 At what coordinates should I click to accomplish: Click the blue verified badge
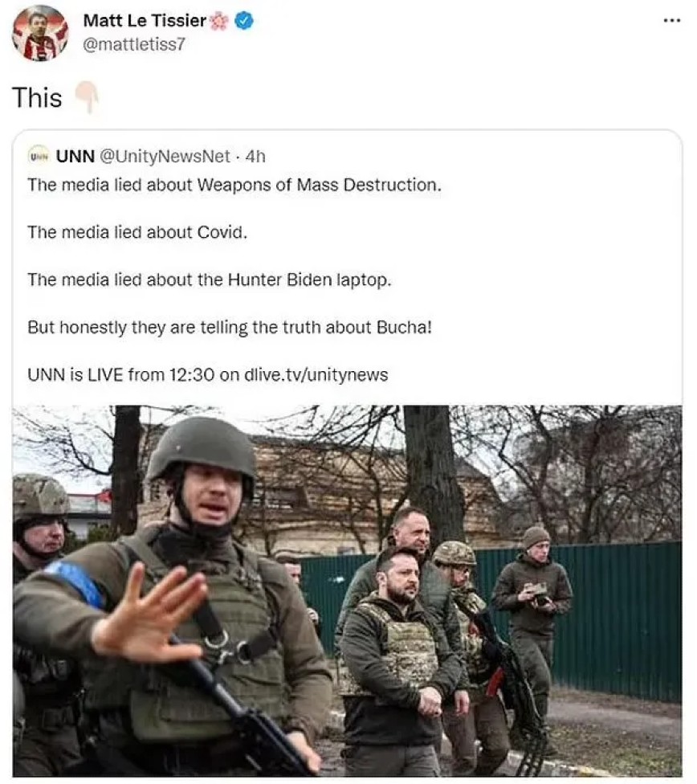(x=244, y=21)
